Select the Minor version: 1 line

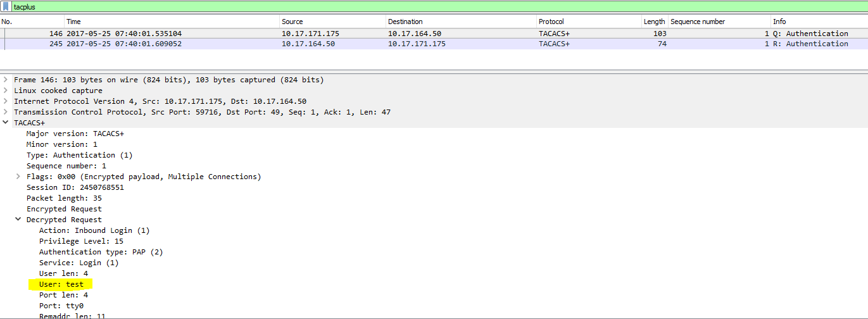[62, 144]
